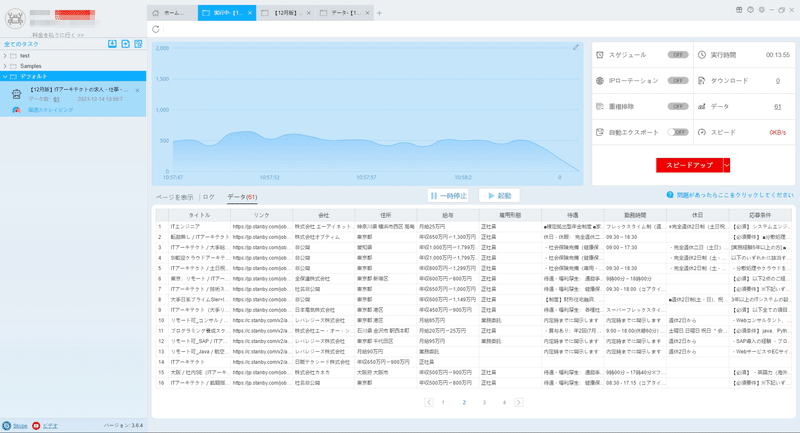Switch to the データ- tab
The image size is (800, 433).
[x=343, y=13]
